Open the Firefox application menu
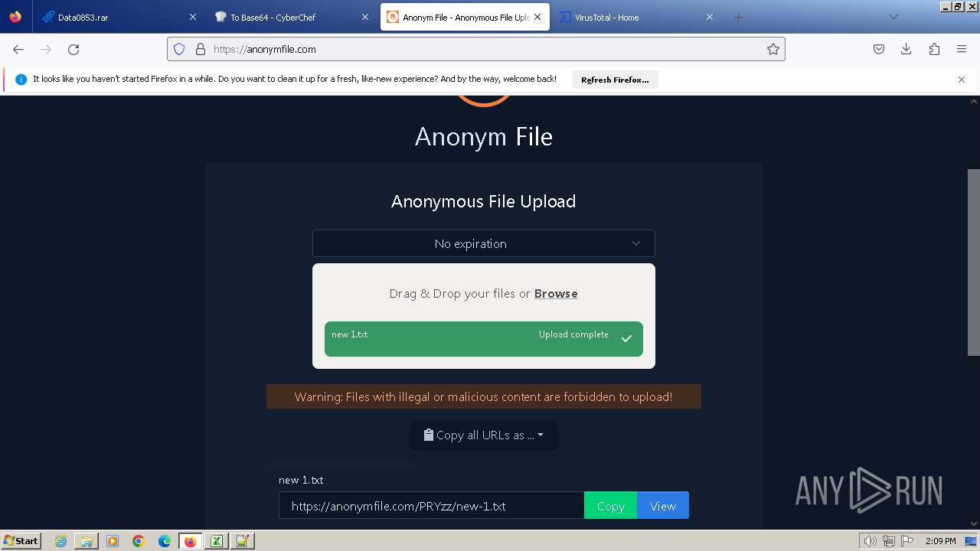The image size is (980, 551). click(x=962, y=49)
